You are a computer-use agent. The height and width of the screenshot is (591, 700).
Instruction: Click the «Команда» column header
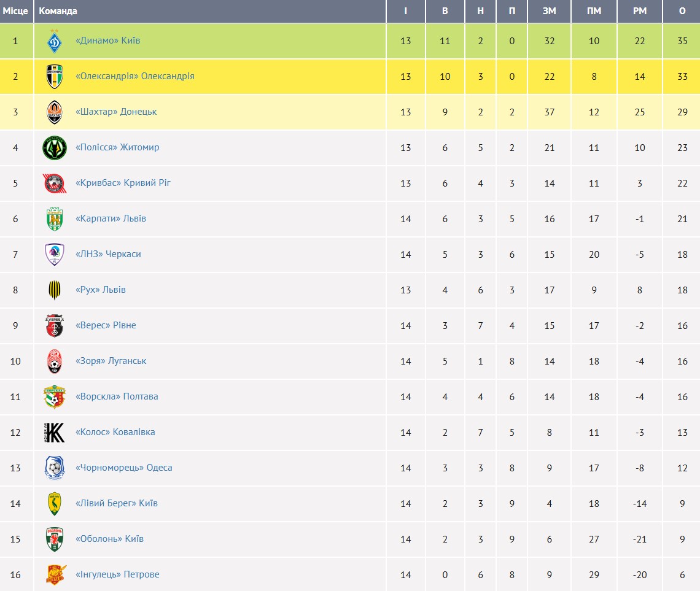click(58, 11)
